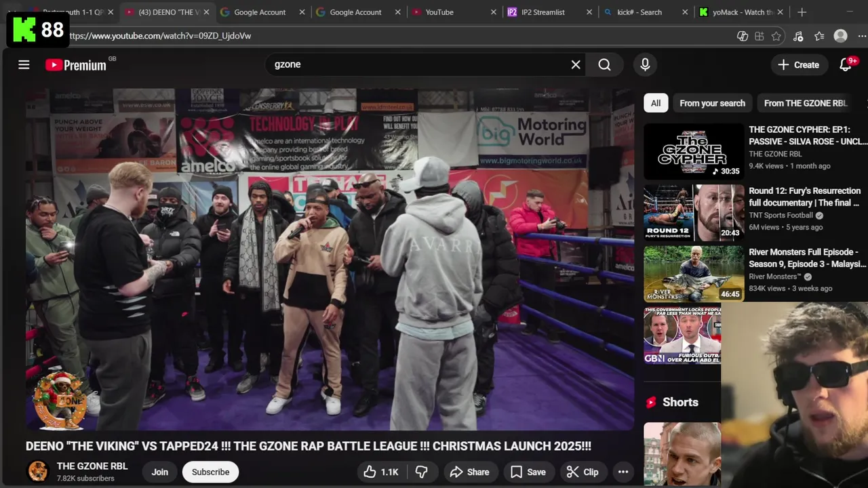Create a clip with the Clip button
The image size is (868, 488).
pos(583,472)
